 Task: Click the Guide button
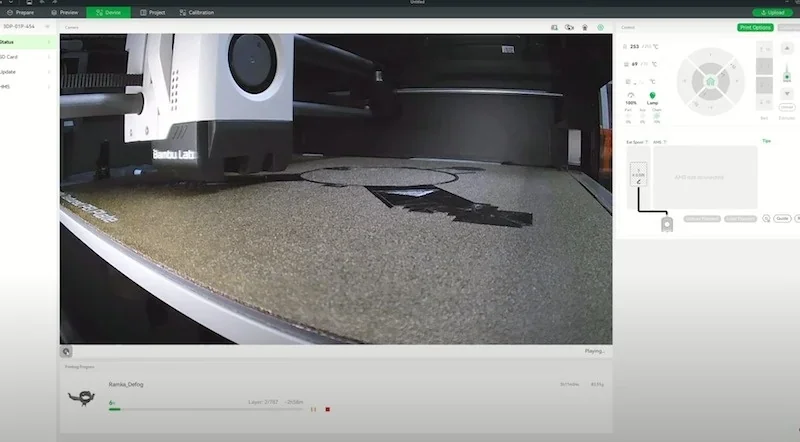point(782,218)
